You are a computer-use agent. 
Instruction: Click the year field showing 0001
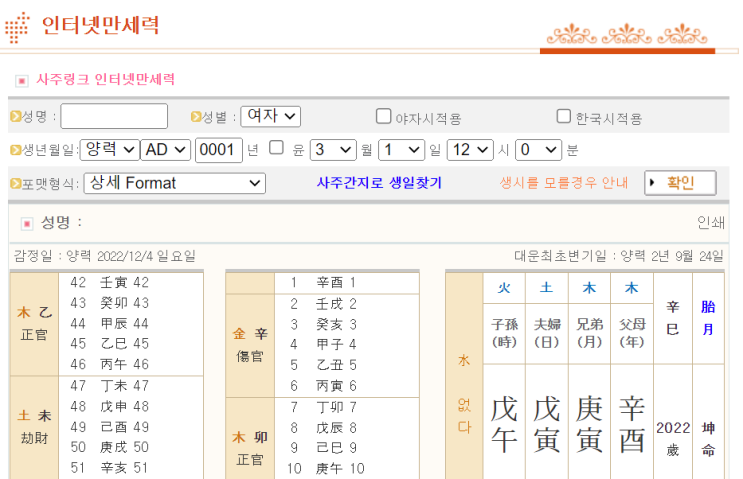pyautogui.click(x=219, y=150)
